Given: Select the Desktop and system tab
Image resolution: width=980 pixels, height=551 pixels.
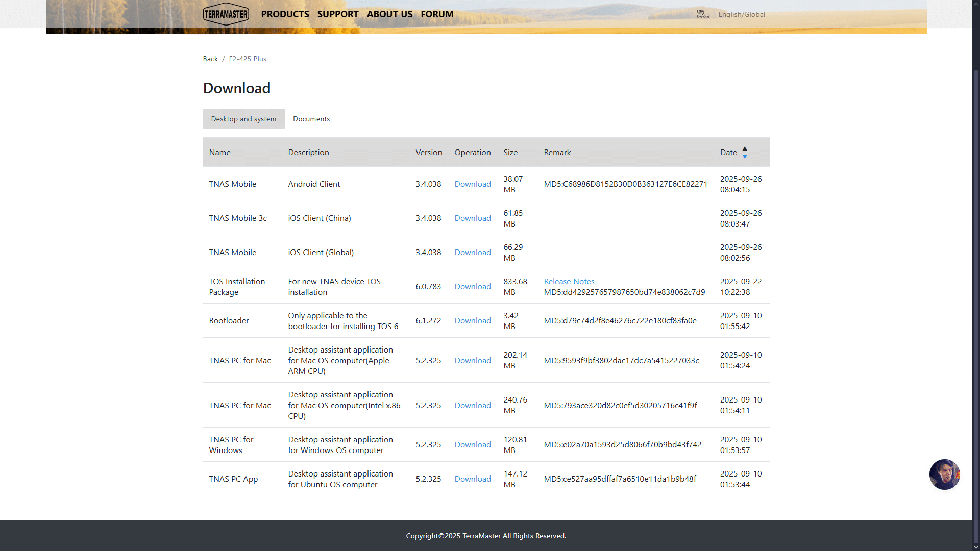Looking at the screenshot, I should (x=243, y=119).
